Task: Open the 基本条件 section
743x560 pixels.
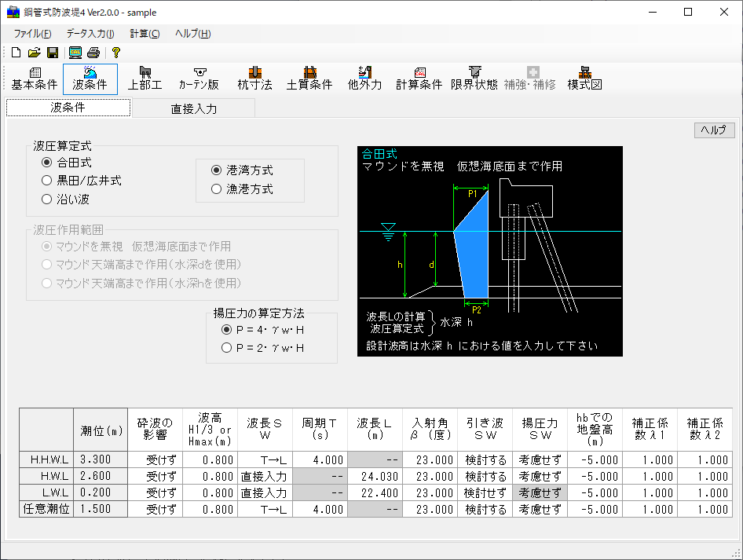Action: click(35, 79)
